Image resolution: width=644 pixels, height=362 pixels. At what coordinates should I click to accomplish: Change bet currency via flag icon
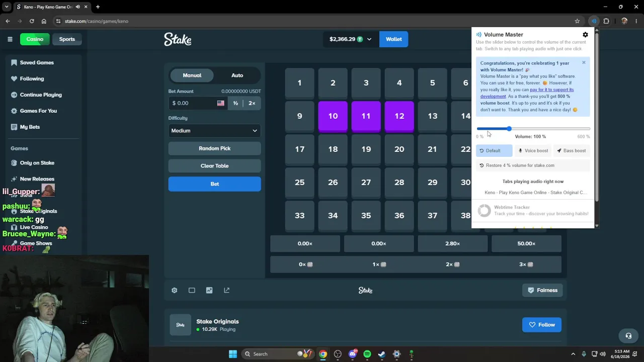pos(220,103)
